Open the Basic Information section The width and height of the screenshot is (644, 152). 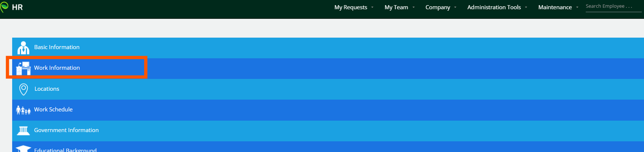point(57,47)
